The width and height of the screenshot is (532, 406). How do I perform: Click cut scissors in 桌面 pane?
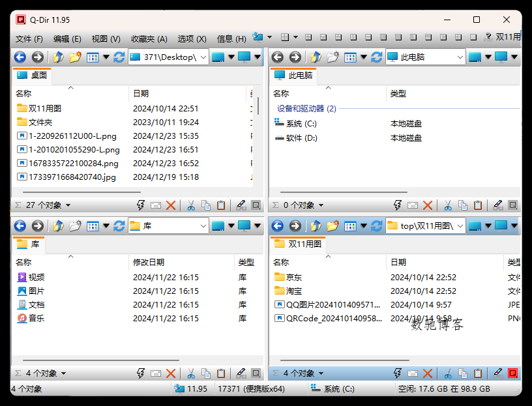pos(191,205)
